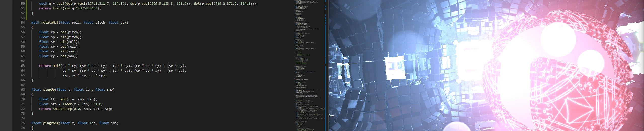Click the 'float sr = sin(roll);' line
The height and width of the screenshot is (131, 644).
click(59, 42)
